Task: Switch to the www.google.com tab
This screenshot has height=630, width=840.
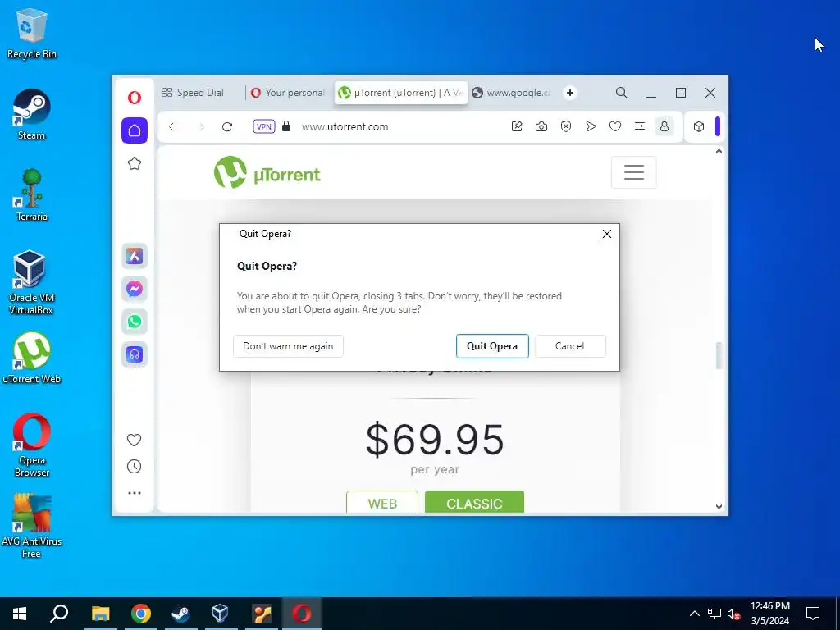Action: click(x=512, y=93)
